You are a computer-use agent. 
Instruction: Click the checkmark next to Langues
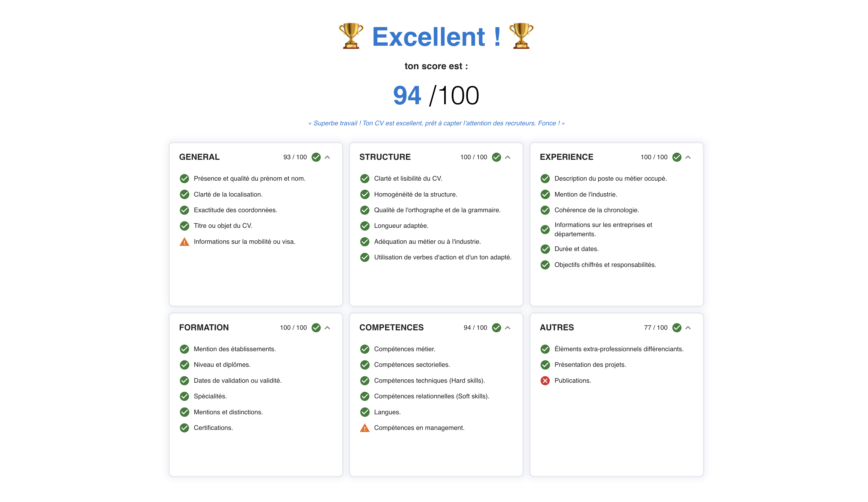[x=365, y=412]
